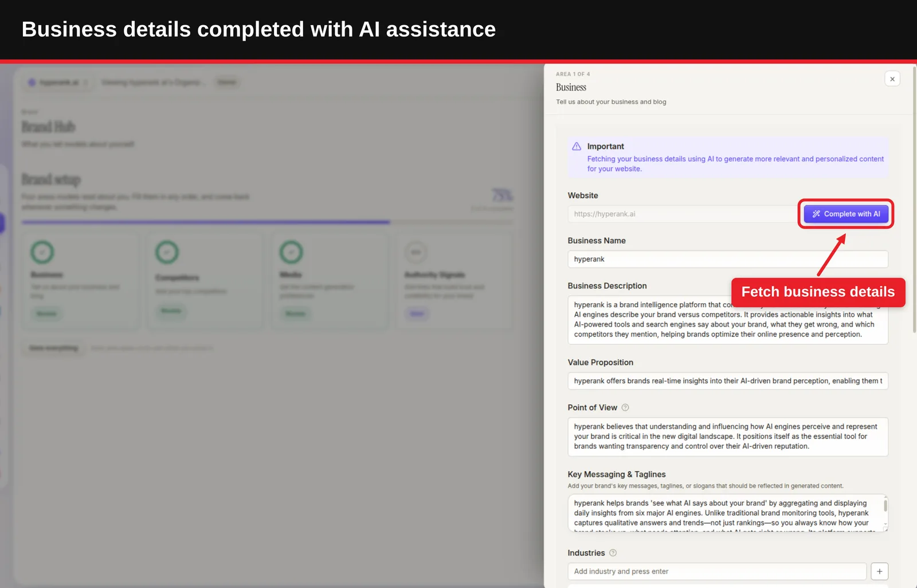Open the Point of View help icon

coord(625,407)
